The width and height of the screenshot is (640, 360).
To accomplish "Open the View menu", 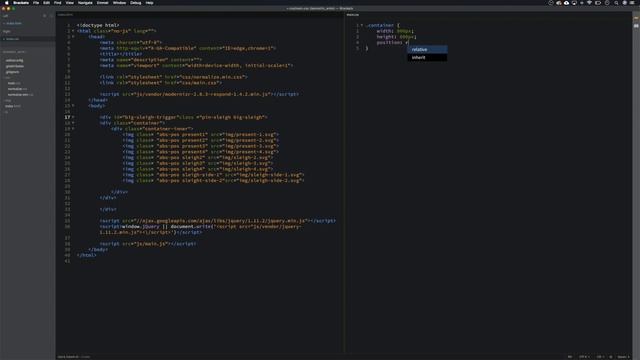I will tap(70, 3).
